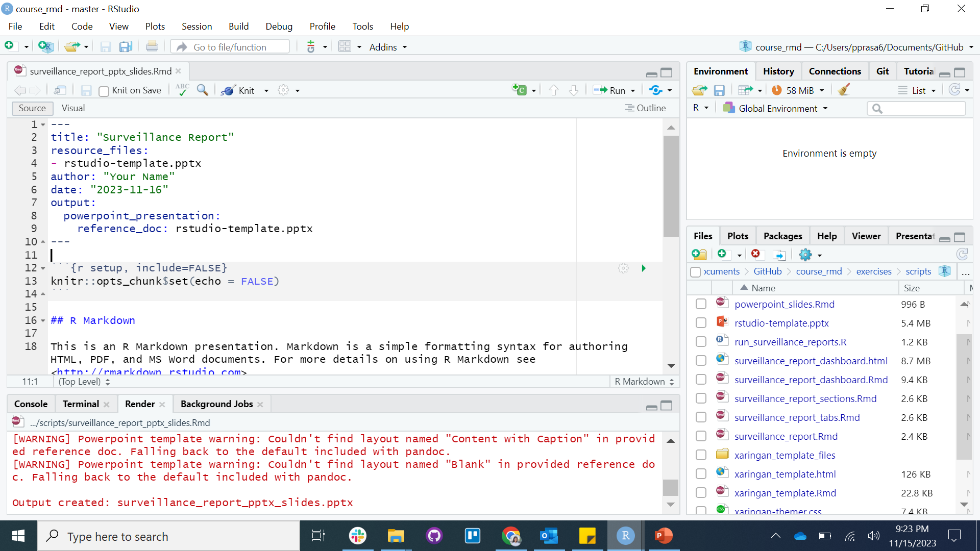
Task: Click save workspace icon in Environment pane
Action: [719, 90]
